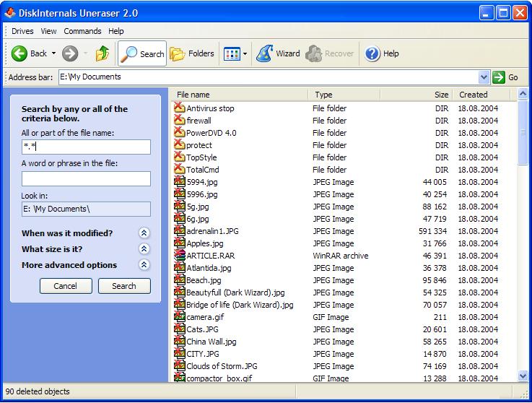Expand the address bar dropdown
This screenshot has width=532, height=403.
pos(484,77)
